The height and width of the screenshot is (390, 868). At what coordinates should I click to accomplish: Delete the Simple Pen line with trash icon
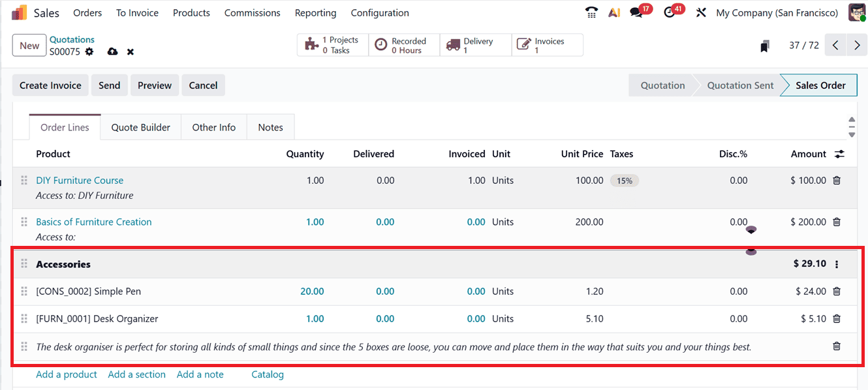point(836,291)
